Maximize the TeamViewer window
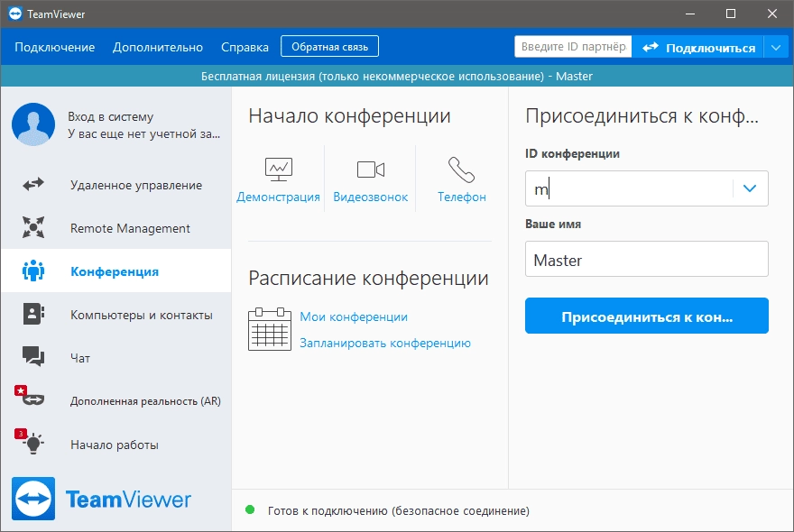The image size is (794, 532). [731, 14]
